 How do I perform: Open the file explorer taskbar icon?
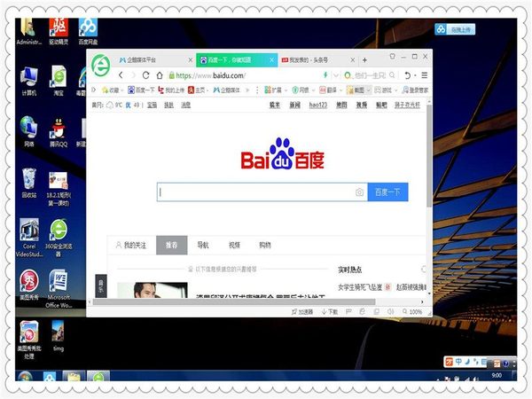[74, 376]
